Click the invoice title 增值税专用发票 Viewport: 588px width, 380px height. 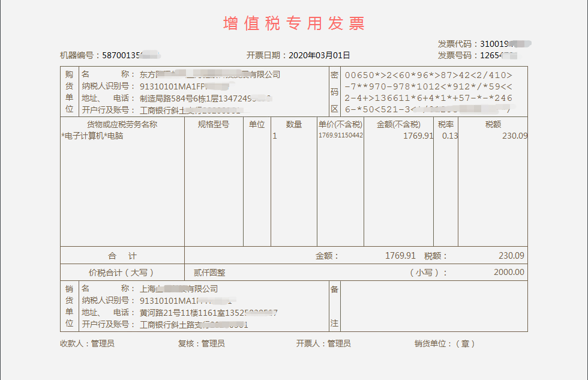point(293,23)
